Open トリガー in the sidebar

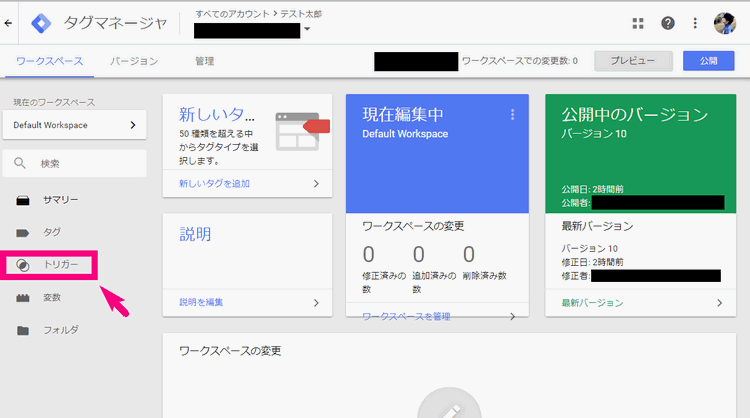tap(61, 264)
